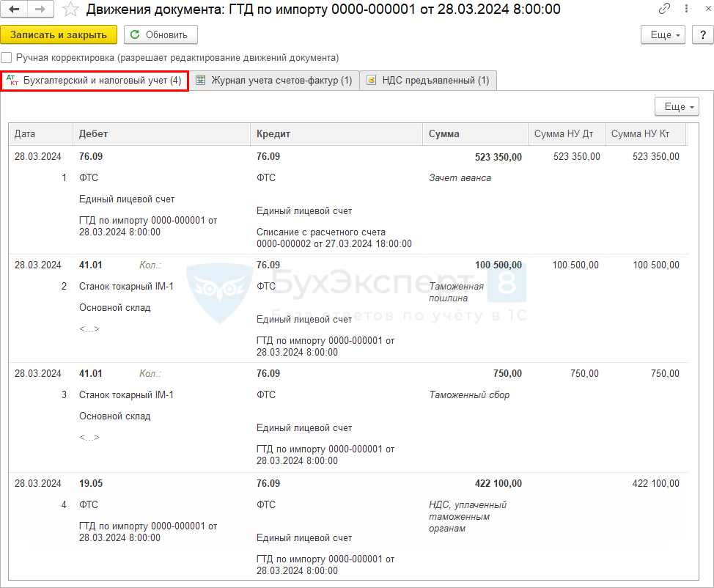This screenshot has height=588, width=714.
Task: Open the window options three-dot menu
Action: click(x=682, y=10)
